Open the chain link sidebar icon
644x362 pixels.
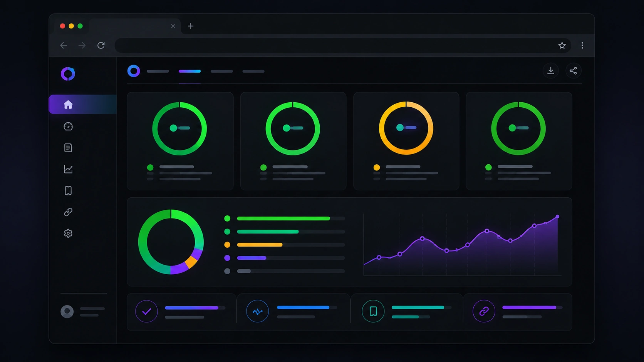(68, 212)
